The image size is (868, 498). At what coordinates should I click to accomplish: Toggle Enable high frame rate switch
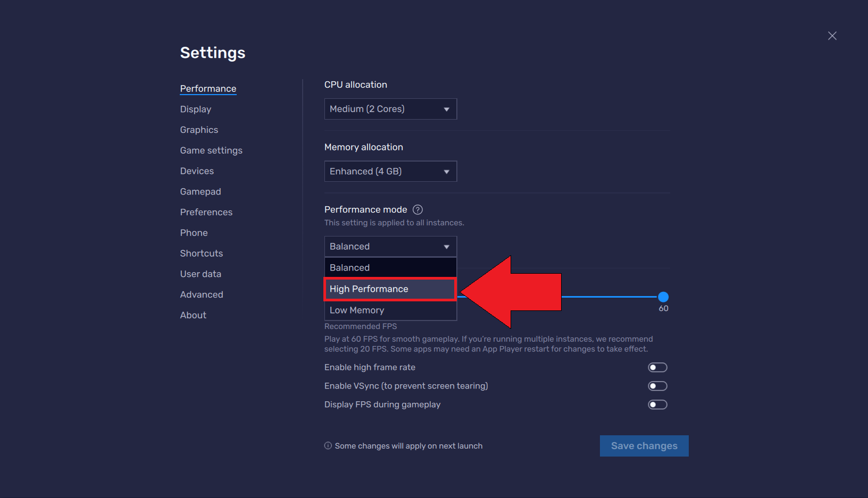pyautogui.click(x=657, y=367)
